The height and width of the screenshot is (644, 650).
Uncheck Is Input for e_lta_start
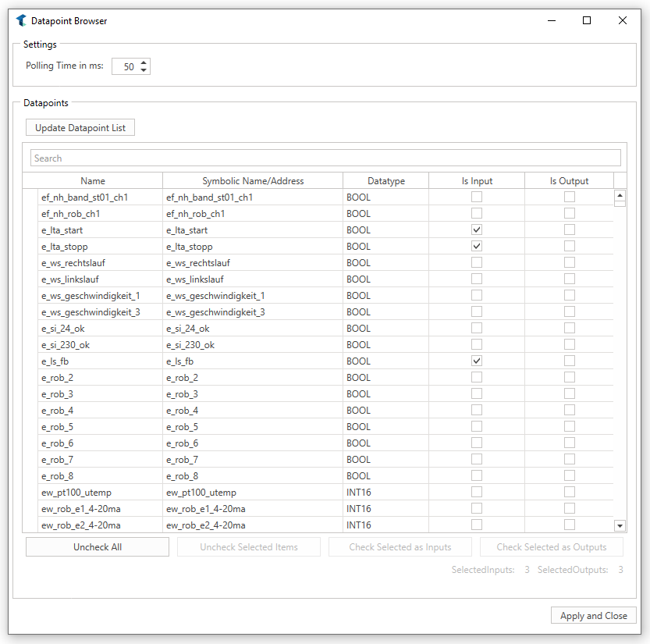pos(477,229)
